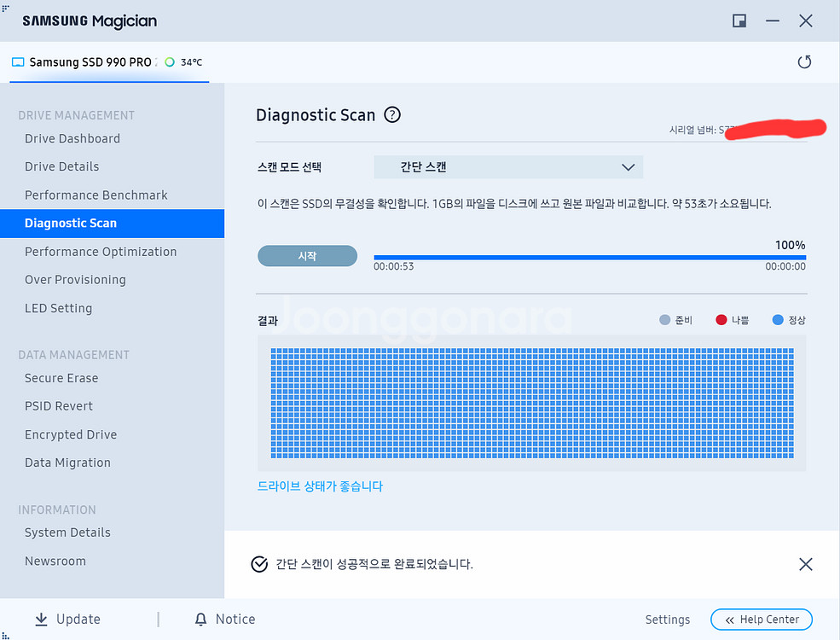Open Performance Optimization
The width and height of the screenshot is (840, 640).
pyautogui.click(x=101, y=252)
